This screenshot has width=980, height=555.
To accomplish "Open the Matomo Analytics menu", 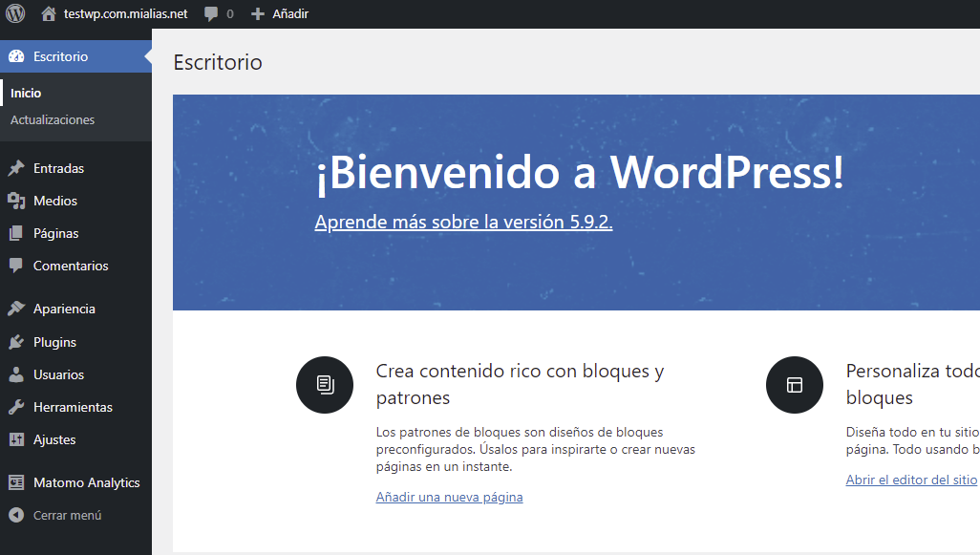I will pyautogui.click(x=75, y=482).
